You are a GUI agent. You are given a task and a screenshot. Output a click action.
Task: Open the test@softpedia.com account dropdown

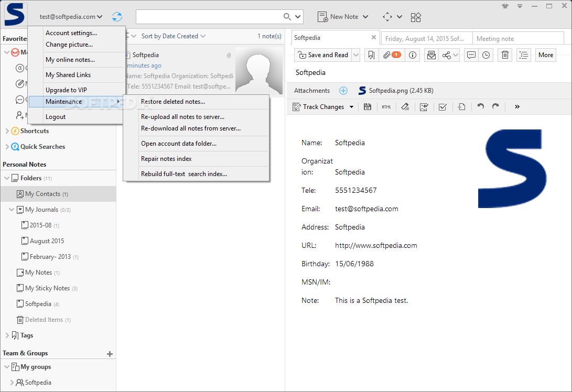click(x=71, y=17)
